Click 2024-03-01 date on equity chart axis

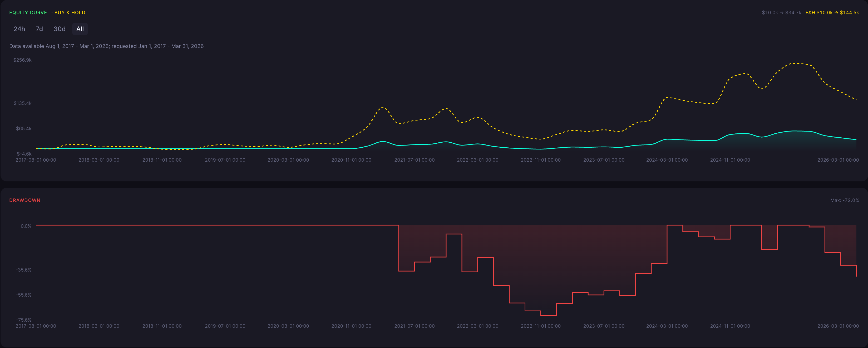pyautogui.click(x=667, y=160)
